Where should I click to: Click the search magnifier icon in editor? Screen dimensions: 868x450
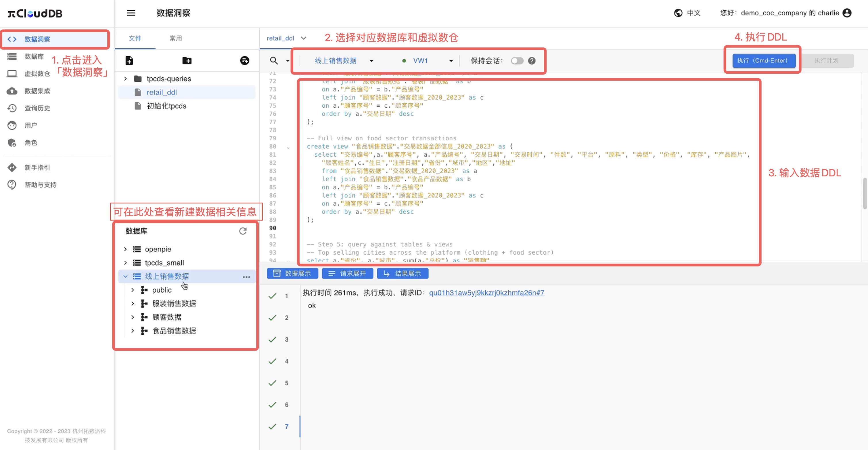pos(274,61)
